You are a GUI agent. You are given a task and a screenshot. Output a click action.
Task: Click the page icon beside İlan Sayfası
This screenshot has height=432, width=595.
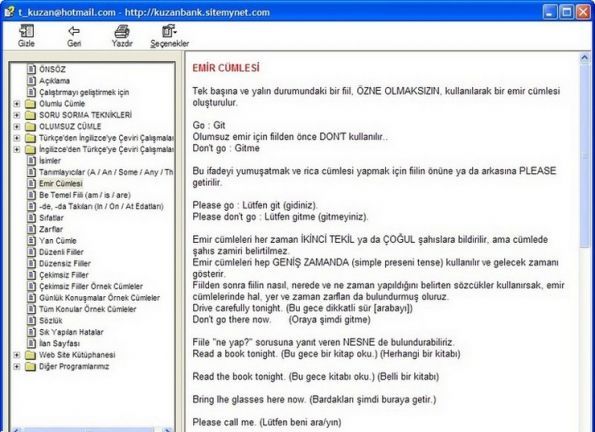click(x=31, y=343)
